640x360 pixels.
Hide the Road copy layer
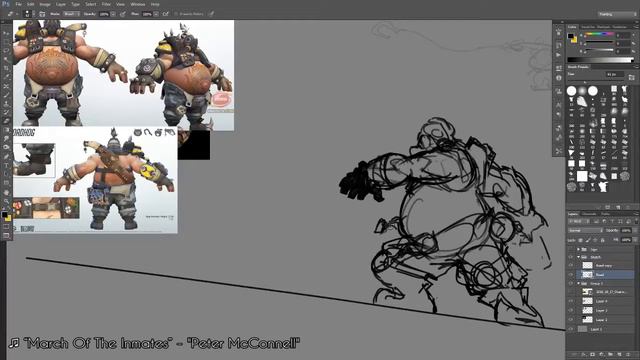tap(571, 266)
